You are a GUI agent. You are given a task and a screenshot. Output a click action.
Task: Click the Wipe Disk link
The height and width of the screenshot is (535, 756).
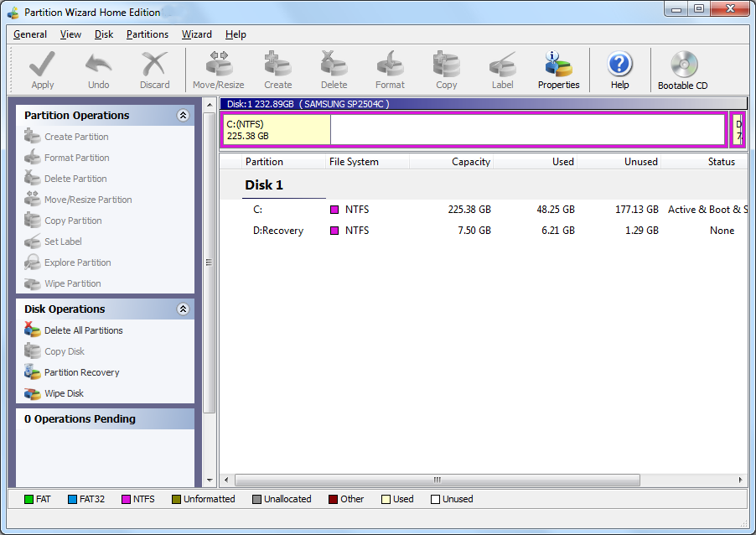(65, 393)
